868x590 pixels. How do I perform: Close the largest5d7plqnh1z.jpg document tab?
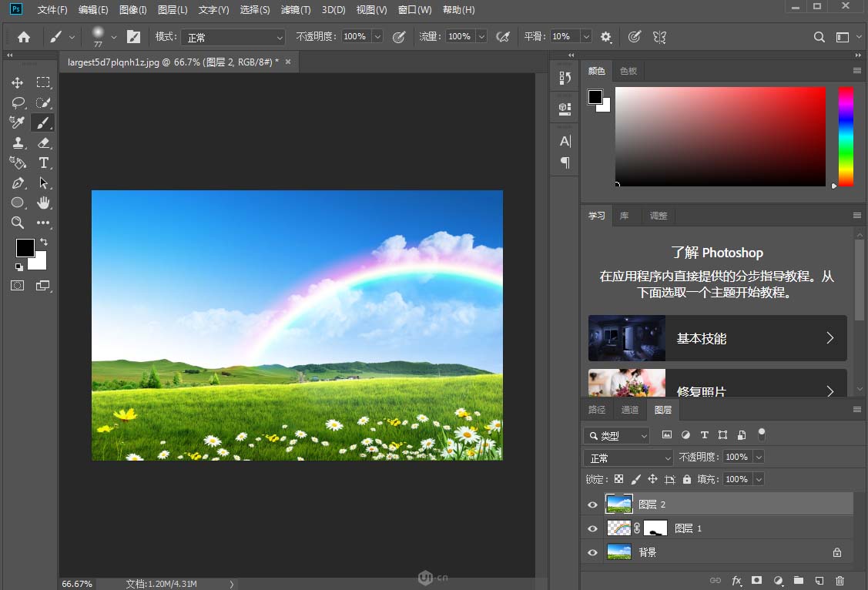(288, 62)
